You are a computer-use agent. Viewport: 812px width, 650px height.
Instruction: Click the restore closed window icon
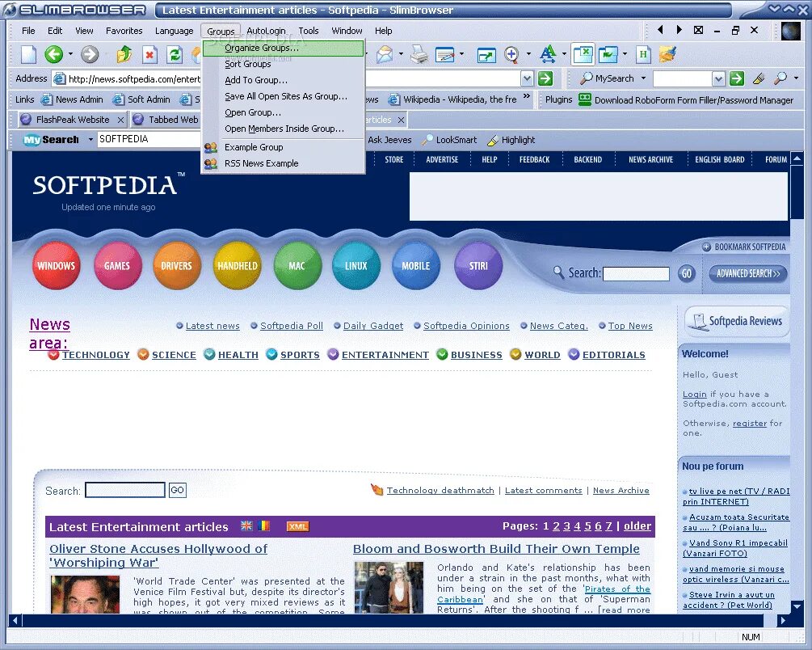click(x=608, y=54)
